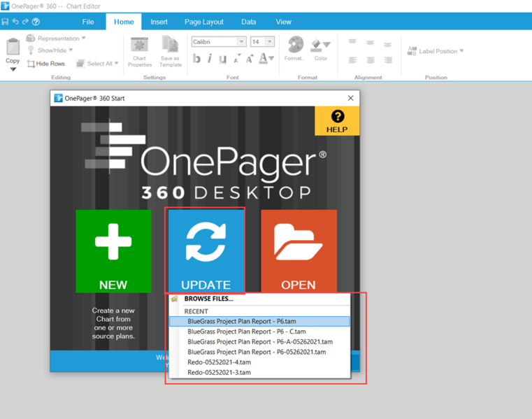Screen dimensions: 532x419
Task: Select BlueGrass Project Plan Report - P6.tam
Action: (259, 321)
